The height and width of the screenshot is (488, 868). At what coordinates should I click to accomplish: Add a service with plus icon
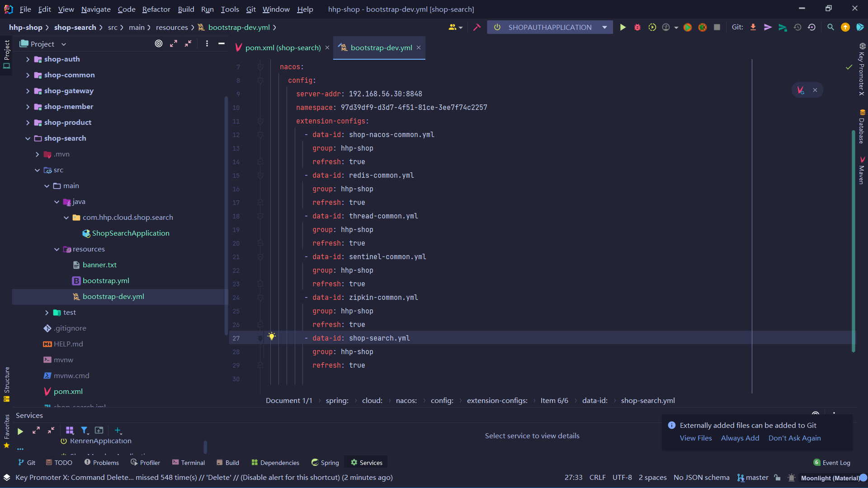point(118,430)
